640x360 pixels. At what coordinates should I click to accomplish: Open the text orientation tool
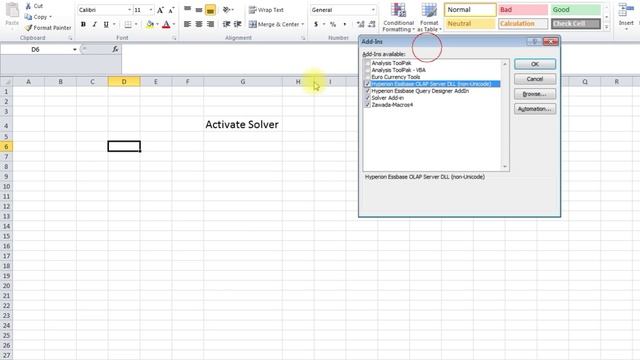coord(227,10)
